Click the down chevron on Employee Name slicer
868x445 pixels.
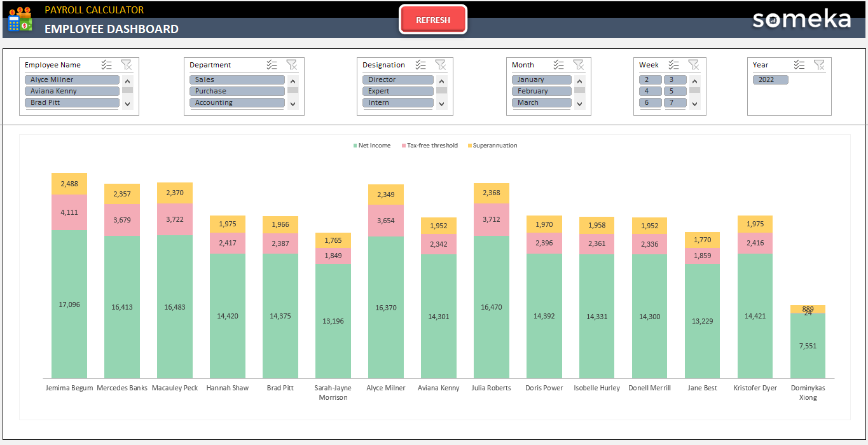pos(127,102)
